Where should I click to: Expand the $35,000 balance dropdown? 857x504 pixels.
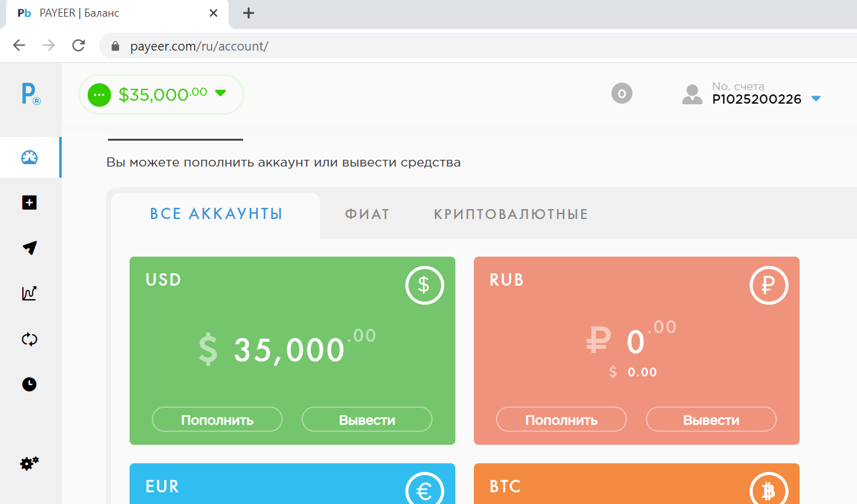[220, 93]
